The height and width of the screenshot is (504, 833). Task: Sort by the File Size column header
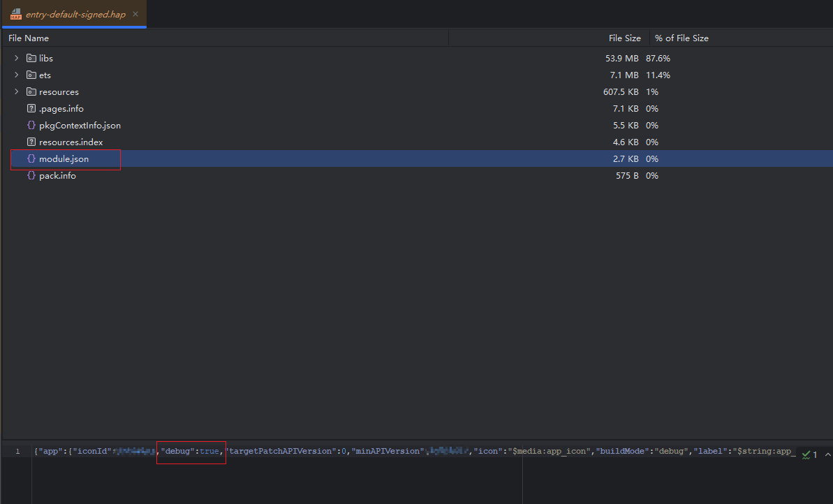(x=624, y=38)
